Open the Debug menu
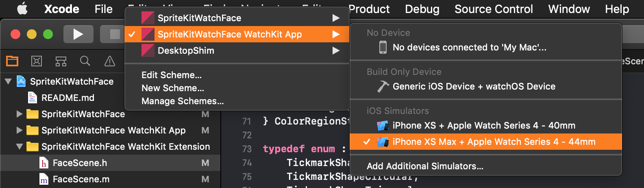 click(422, 9)
